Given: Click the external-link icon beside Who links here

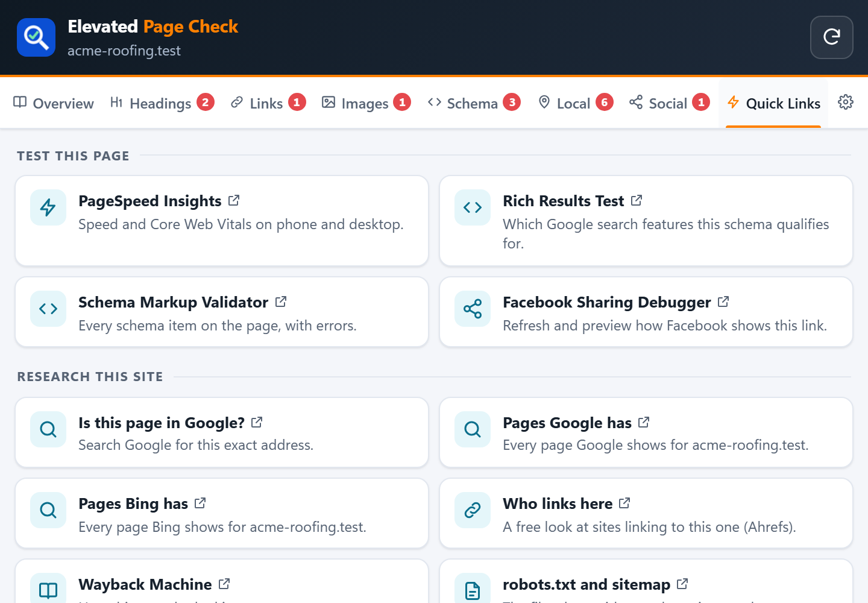Looking at the screenshot, I should (624, 503).
